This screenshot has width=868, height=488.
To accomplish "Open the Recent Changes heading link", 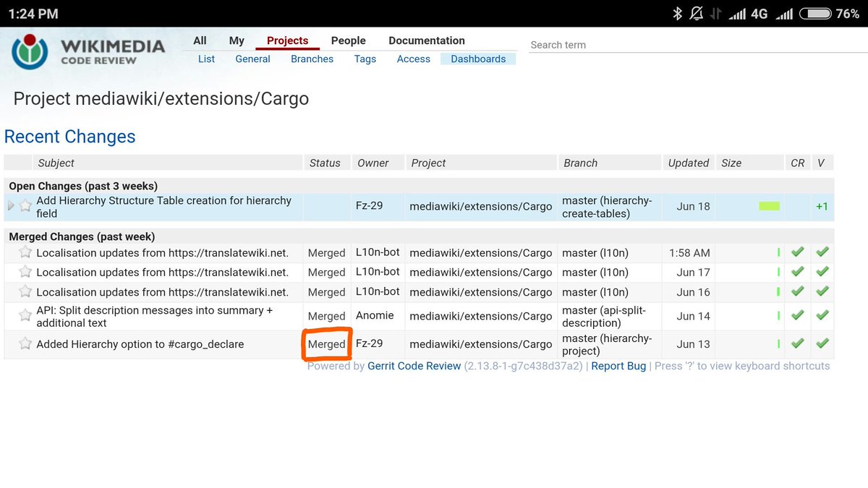I will tap(70, 136).
